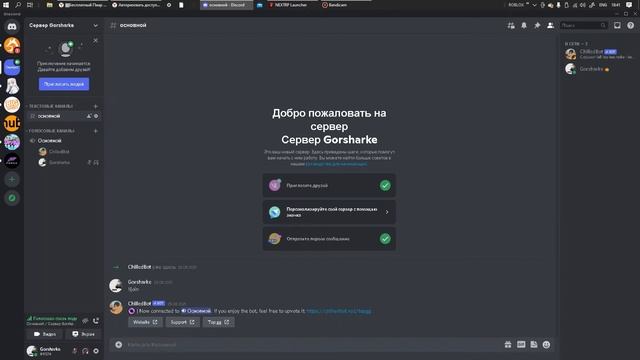Switch to Discord taskbar item
640x360 pixels.
pos(226,5)
